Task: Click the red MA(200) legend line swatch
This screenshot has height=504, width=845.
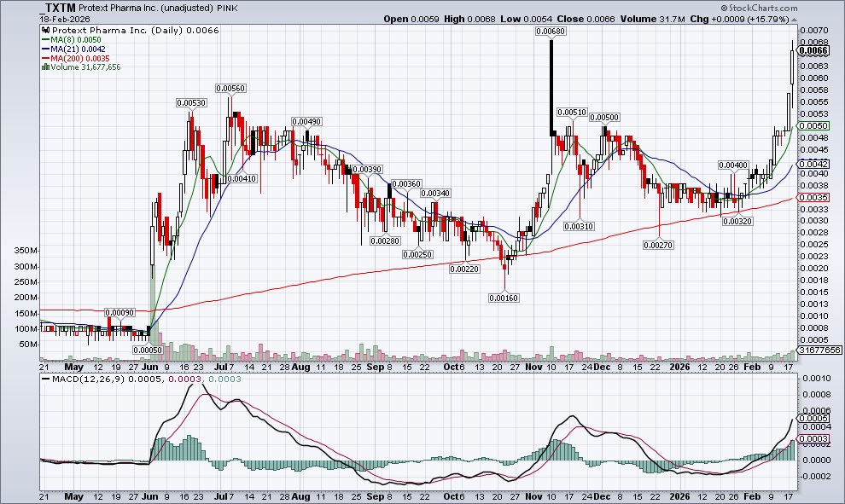Action: 46,58
